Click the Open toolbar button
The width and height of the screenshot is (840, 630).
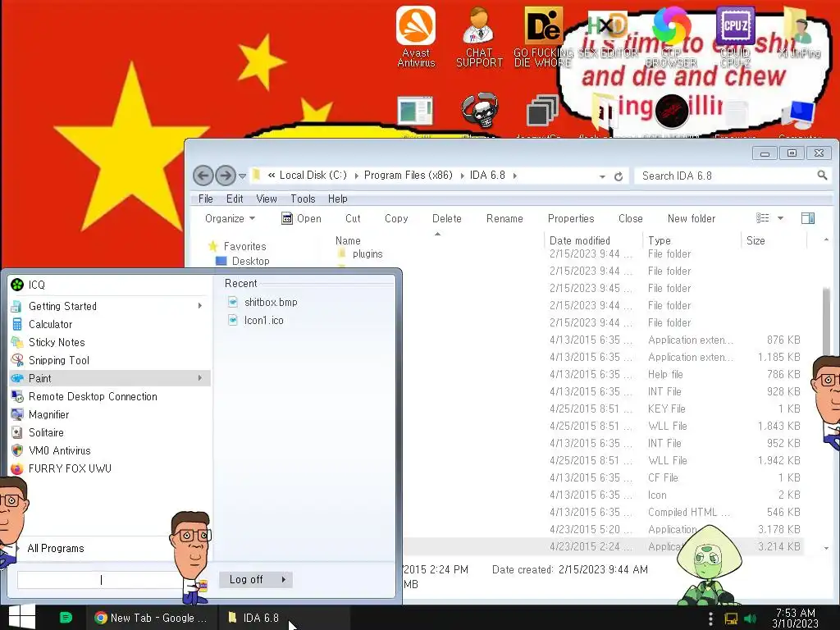(x=302, y=218)
